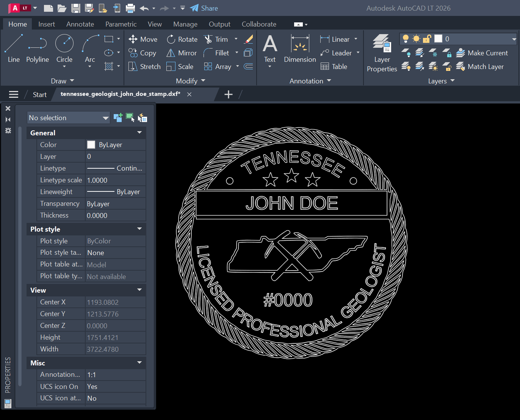Collapse the Plot style section

pos(139,229)
